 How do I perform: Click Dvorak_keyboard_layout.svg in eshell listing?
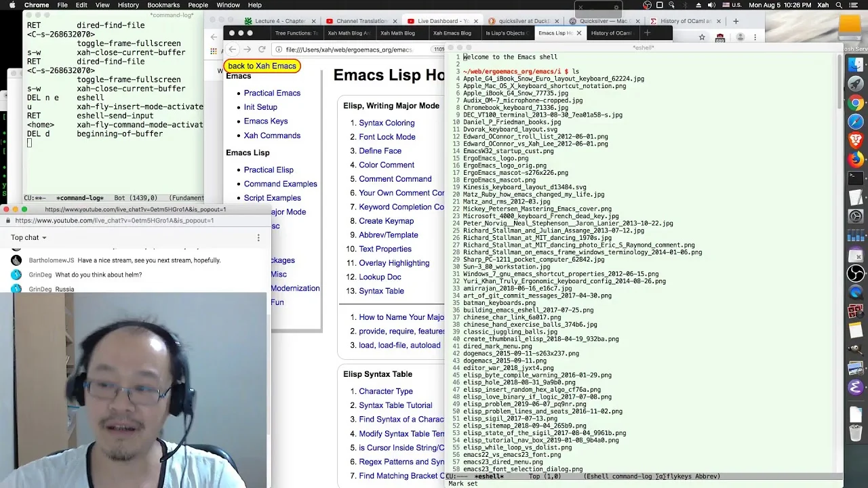[510, 129]
